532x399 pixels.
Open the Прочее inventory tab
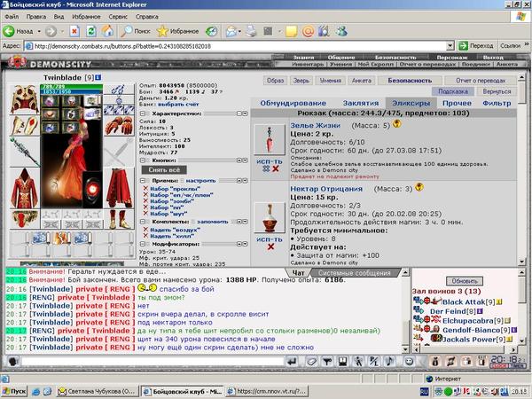(x=457, y=103)
